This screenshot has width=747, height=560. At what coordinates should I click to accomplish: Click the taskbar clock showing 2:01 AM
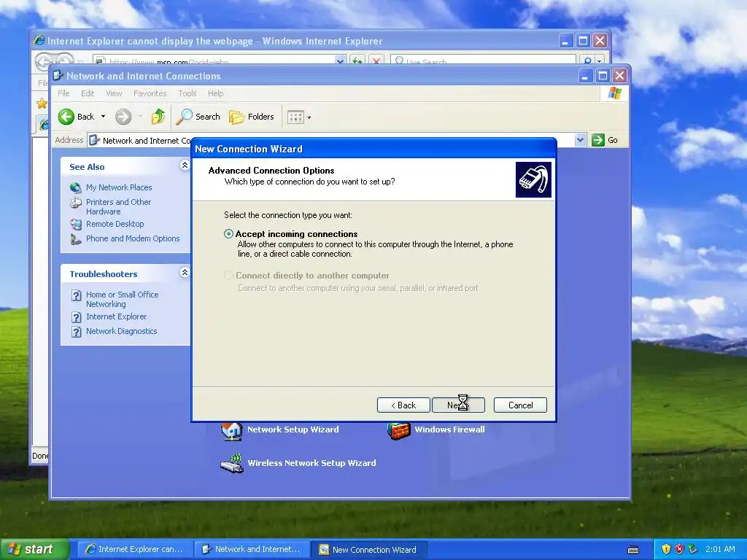(x=720, y=549)
